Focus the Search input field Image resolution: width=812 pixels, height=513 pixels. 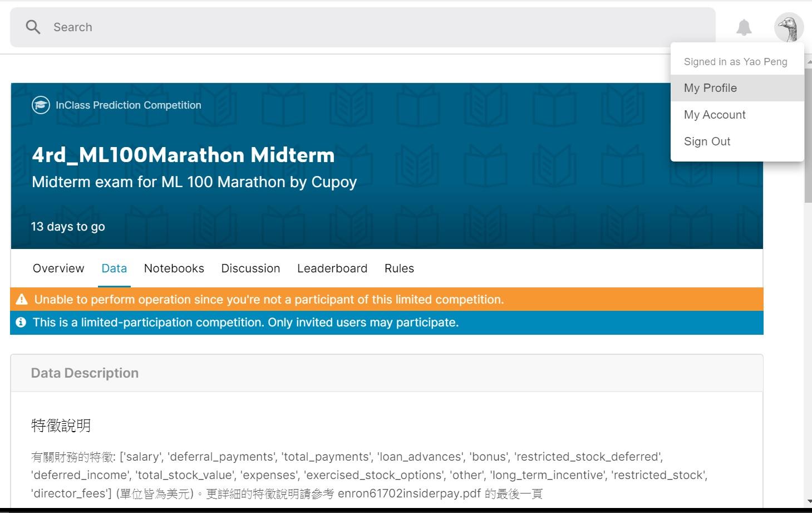click(x=363, y=27)
